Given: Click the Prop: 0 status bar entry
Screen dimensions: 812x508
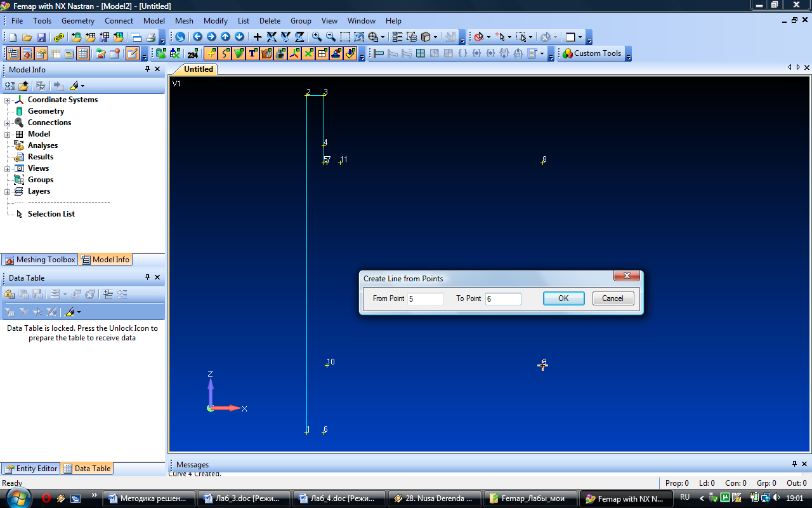Looking at the screenshot, I should tap(677, 483).
